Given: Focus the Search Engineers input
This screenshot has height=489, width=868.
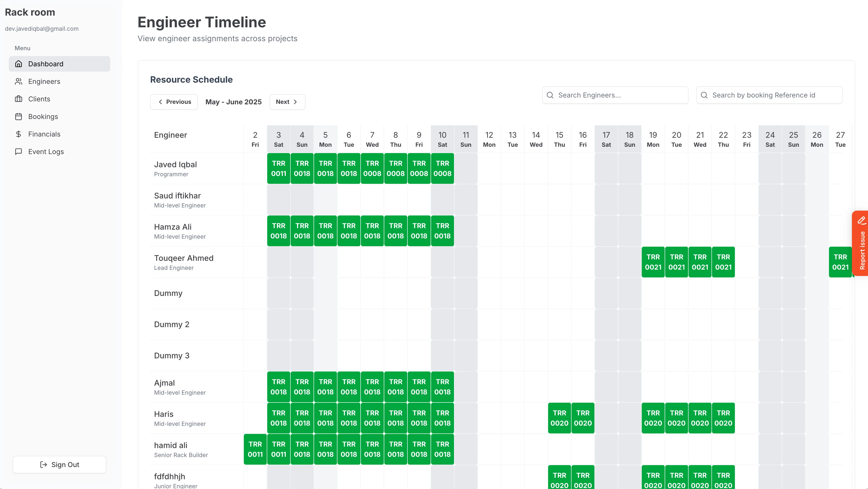Looking at the screenshot, I should (615, 95).
